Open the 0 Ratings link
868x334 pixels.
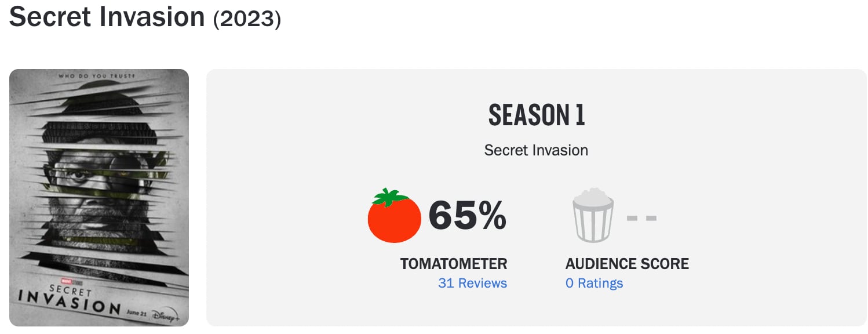pyautogui.click(x=594, y=284)
